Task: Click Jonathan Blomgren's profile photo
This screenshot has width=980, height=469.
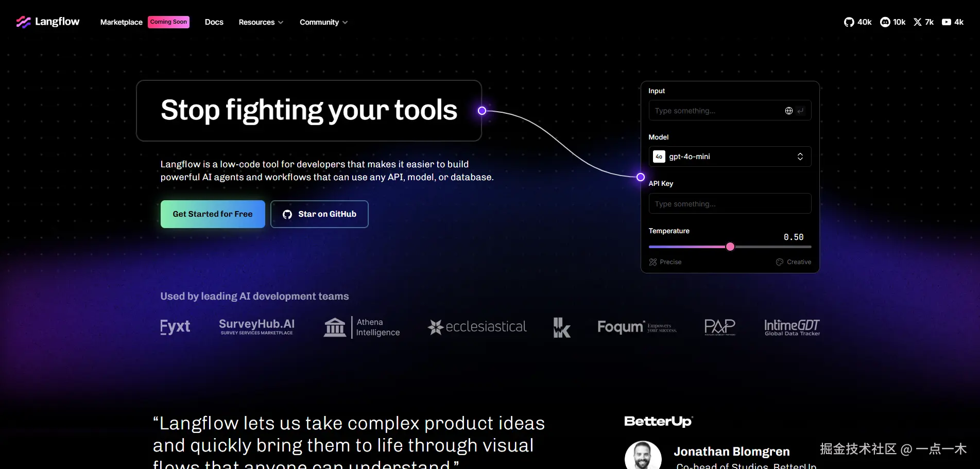Action: click(x=643, y=455)
